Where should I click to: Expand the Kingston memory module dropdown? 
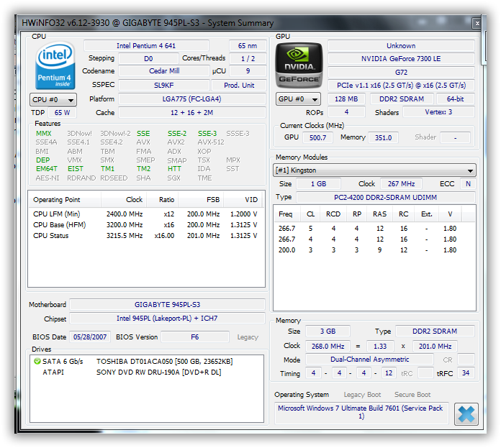point(375,170)
